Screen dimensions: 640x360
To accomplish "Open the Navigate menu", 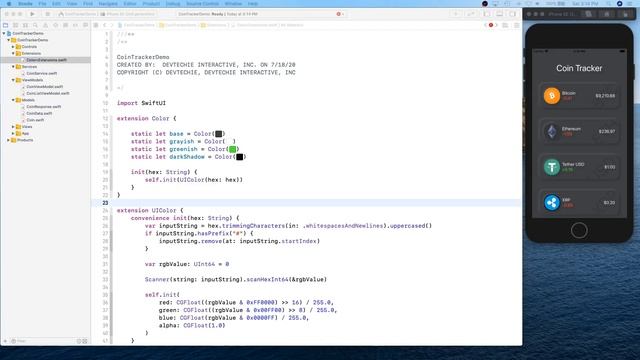I will pyautogui.click(x=108, y=4).
